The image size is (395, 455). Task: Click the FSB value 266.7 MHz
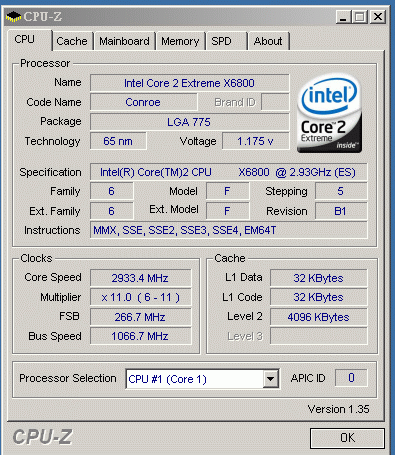pyautogui.click(x=140, y=317)
